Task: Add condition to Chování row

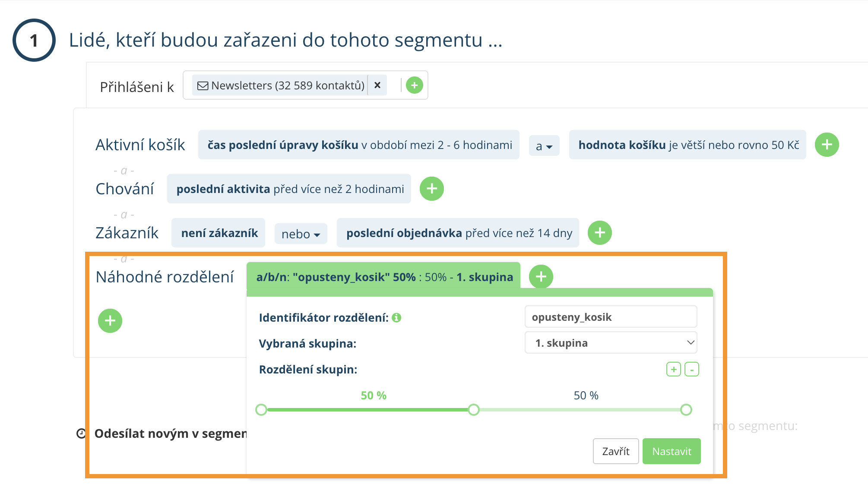Action: pos(431,189)
